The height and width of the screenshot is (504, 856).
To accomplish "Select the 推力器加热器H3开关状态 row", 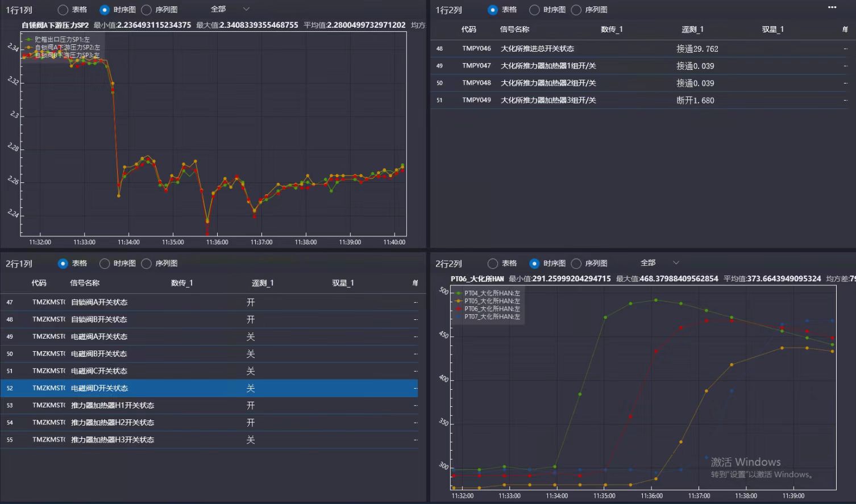I will 112,440.
